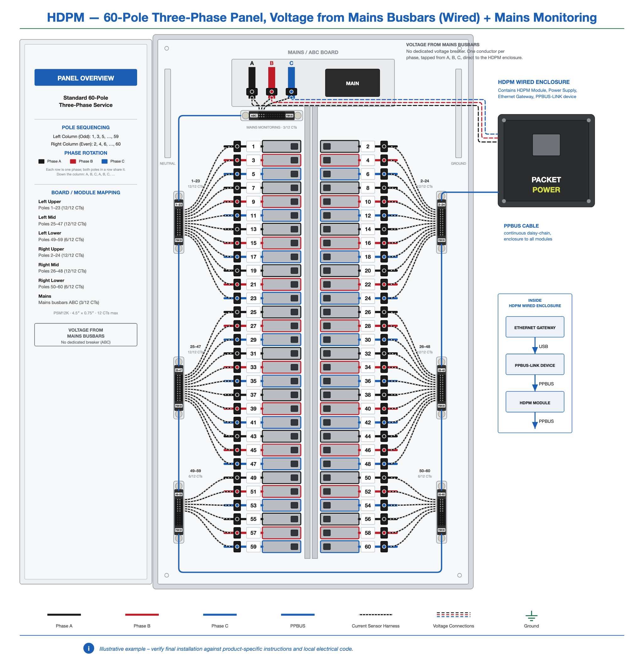The image size is (644, 663).
Task: Click the blue info icon in footer
Action: click(89, 648)
